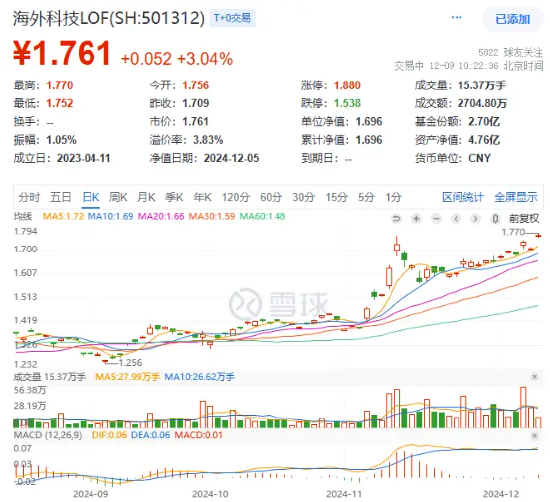
Task: Switch to the 120分 chart tab
Action: 236,197
